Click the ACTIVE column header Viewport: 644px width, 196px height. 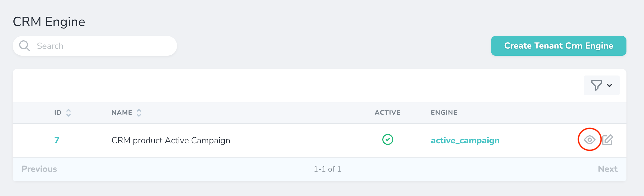tap(387, 113)
